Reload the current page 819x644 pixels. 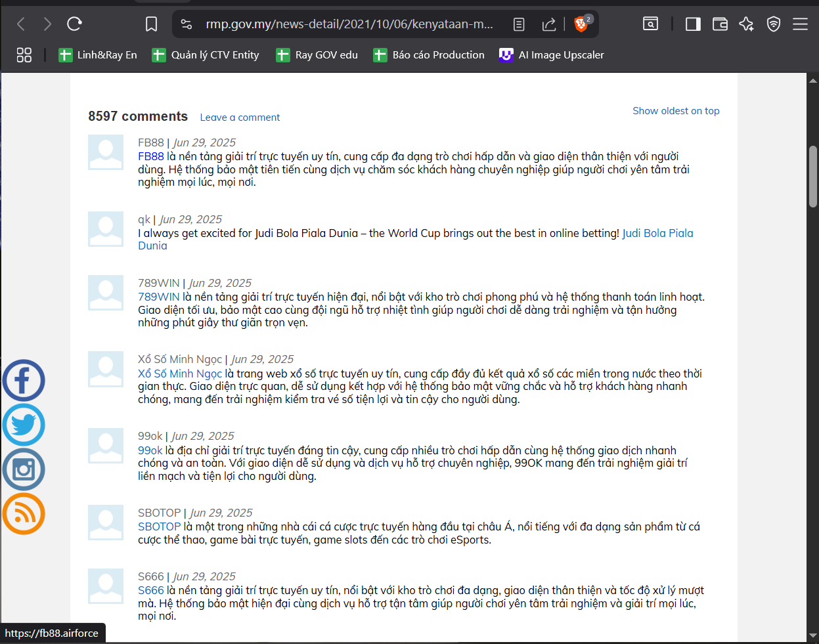(74, 24)
